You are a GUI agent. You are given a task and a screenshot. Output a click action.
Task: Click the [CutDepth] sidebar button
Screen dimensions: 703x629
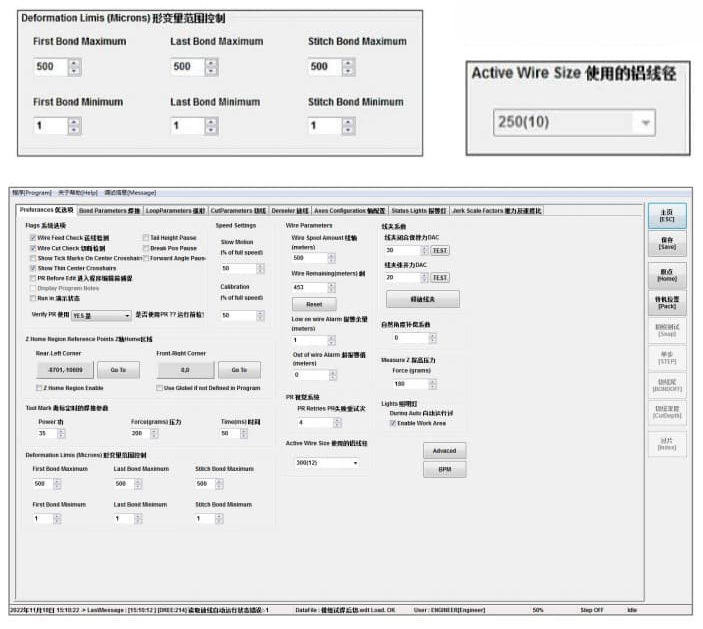click(667, 412)
